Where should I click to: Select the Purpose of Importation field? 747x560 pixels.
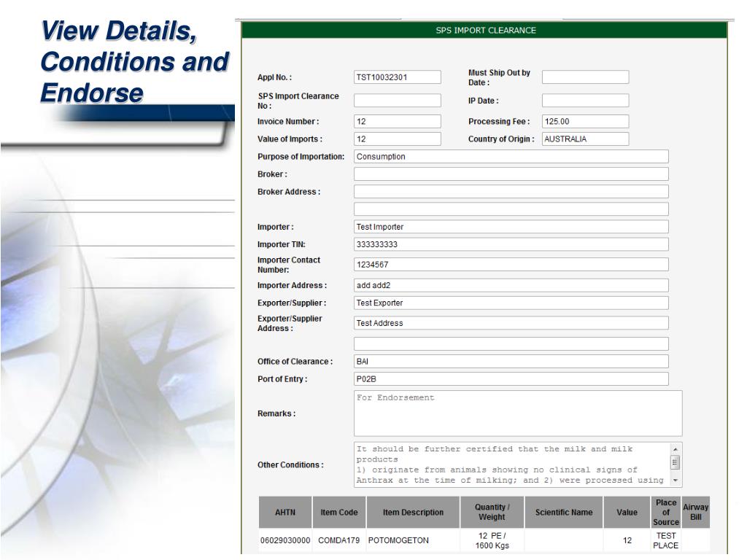(x=511, y=157)
